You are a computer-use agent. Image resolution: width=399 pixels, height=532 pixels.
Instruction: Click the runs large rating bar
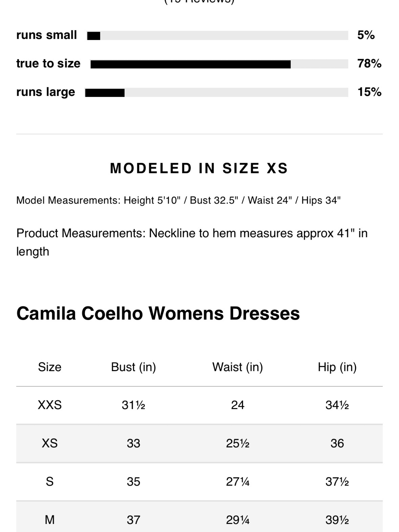coord(217,93)
